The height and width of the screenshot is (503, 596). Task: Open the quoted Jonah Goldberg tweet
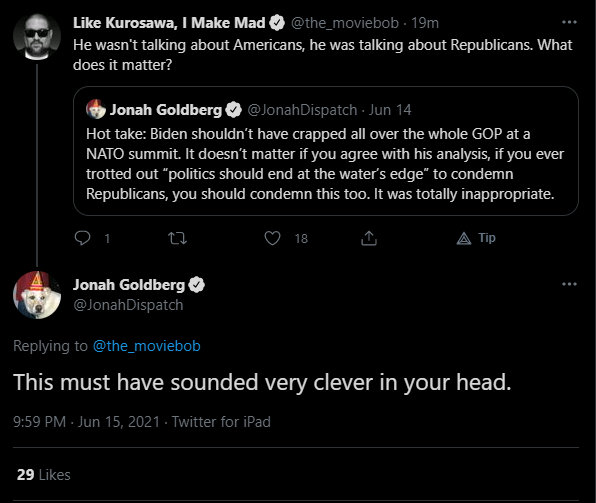click(326, 151)
